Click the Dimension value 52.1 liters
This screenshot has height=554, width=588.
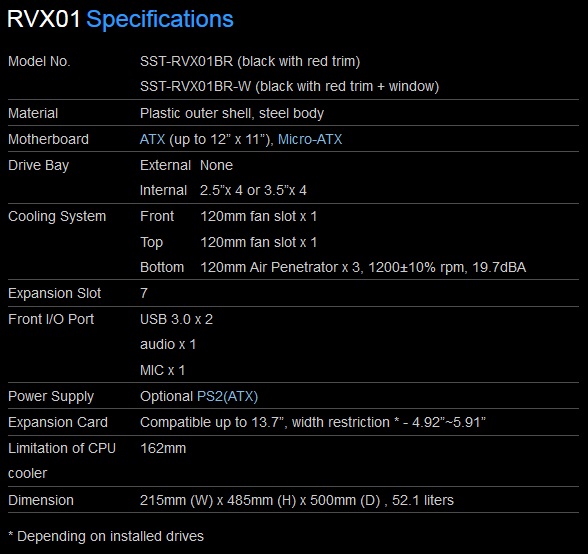(x=423, y=500)
